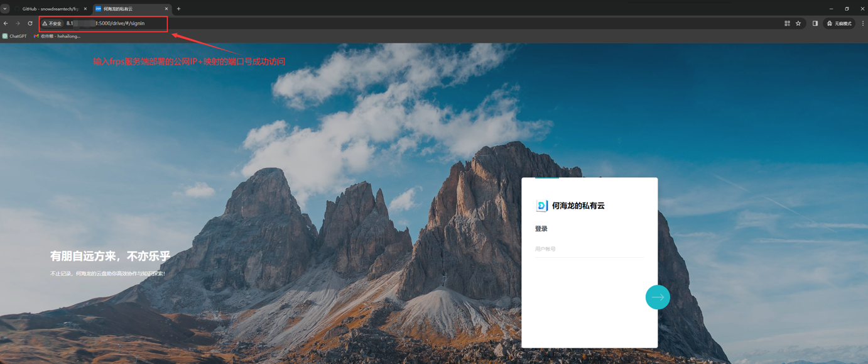Click the browser forward arrow

pos(18,23)
